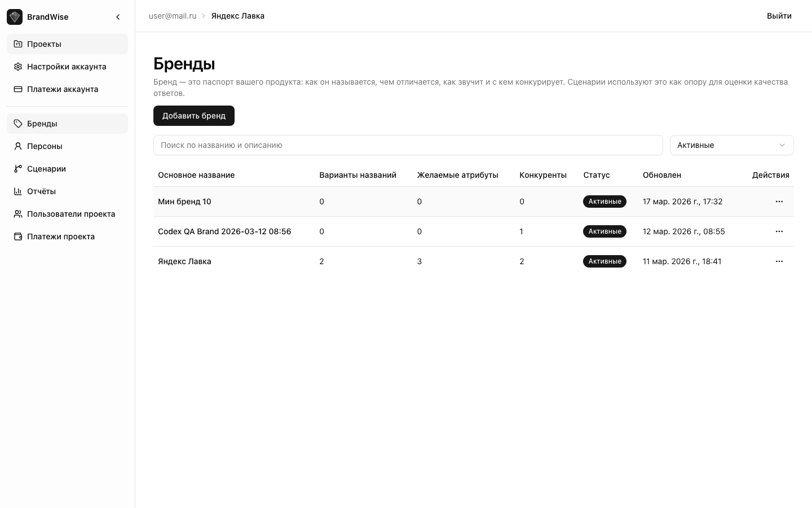Click Выйти to log out
Image resolution: width=812 pixels, height=508 pixels.
click(x=779, y=16)
